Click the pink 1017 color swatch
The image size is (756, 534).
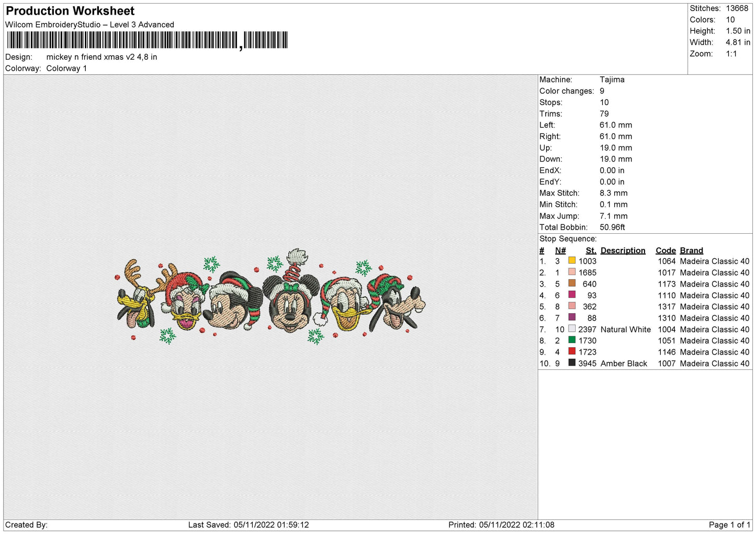[x=572, y=272]
